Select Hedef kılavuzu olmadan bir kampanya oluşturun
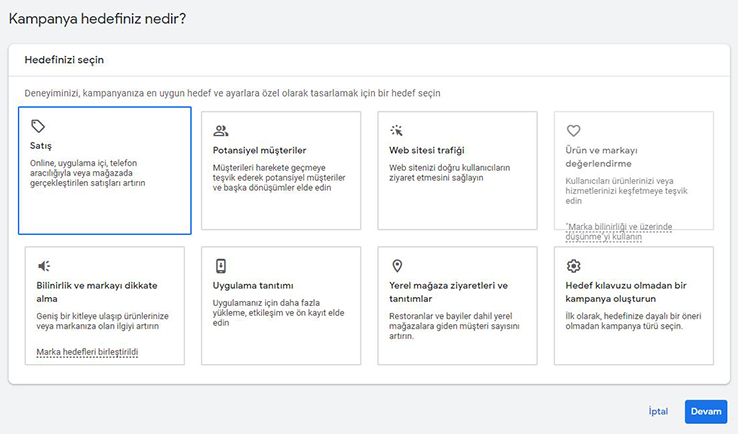The image size is (738, 434). pyautogui.click(x=626, y=292)
